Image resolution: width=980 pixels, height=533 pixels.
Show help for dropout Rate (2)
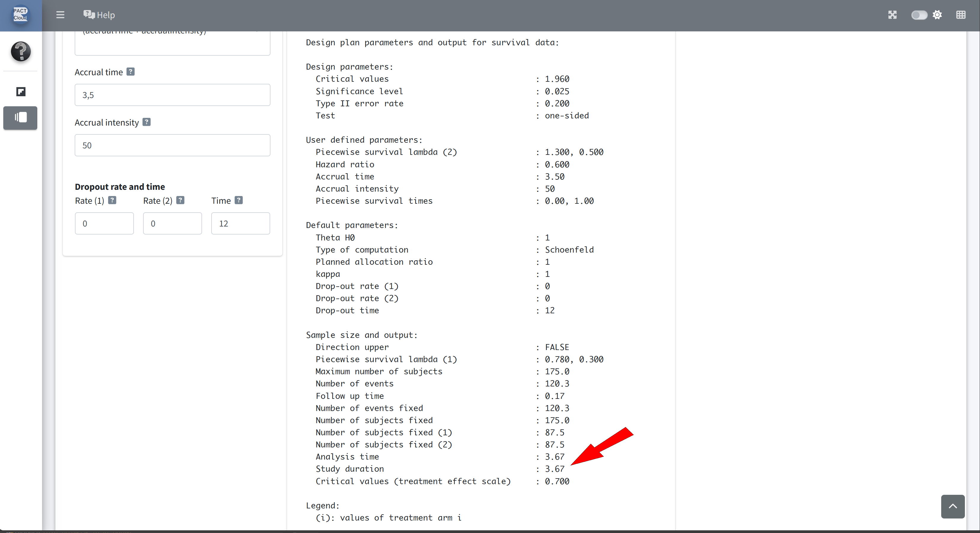(180, 200)
